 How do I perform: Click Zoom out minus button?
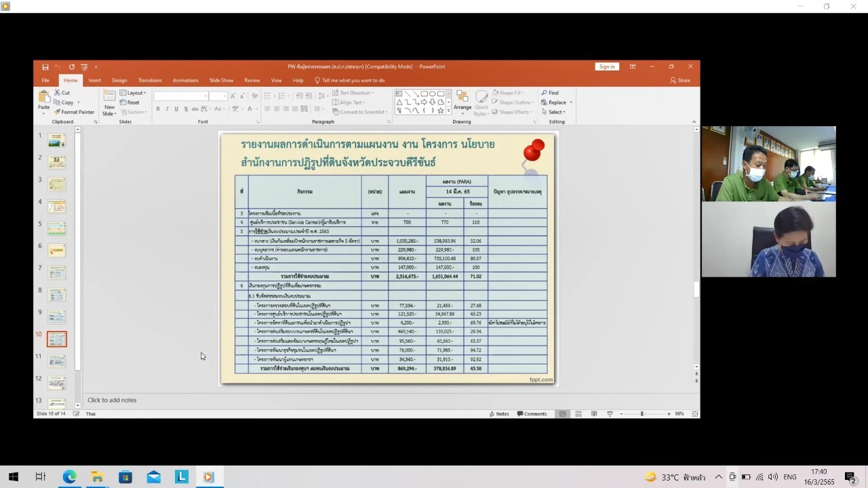pyautogui.click(x=620, y=413)
